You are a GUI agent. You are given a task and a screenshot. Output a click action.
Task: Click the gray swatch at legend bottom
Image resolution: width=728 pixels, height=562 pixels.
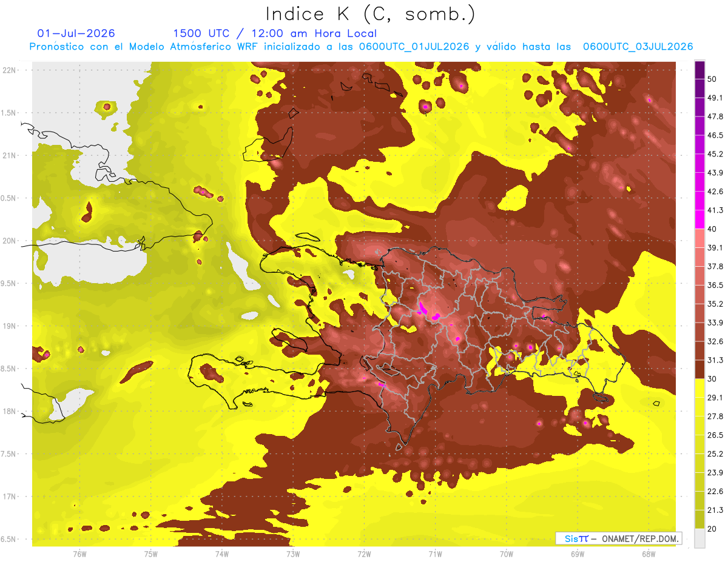point(699,538)
